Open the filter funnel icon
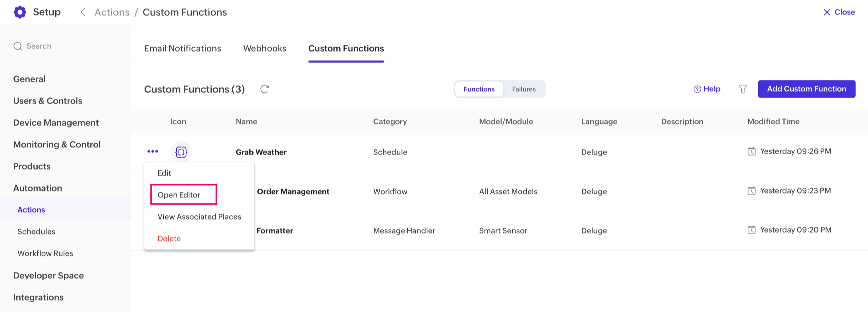The height and width of the screenshot is (312, 868). [x=742, y=89]
